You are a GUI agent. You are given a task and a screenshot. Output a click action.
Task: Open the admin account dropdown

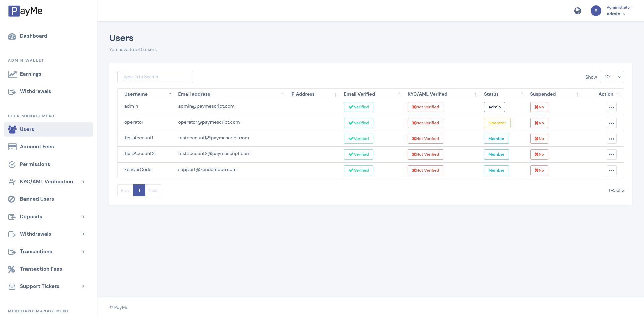tap(616, 14)
